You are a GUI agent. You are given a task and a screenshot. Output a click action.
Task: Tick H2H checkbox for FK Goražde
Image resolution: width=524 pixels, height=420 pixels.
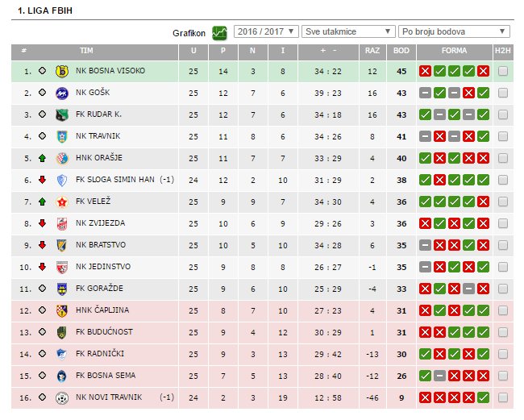point(503,289)
